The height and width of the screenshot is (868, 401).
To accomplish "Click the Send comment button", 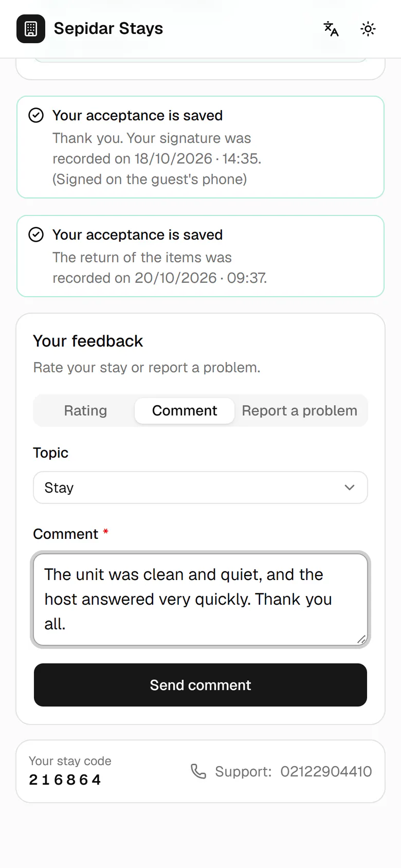I will coord(200,685).
